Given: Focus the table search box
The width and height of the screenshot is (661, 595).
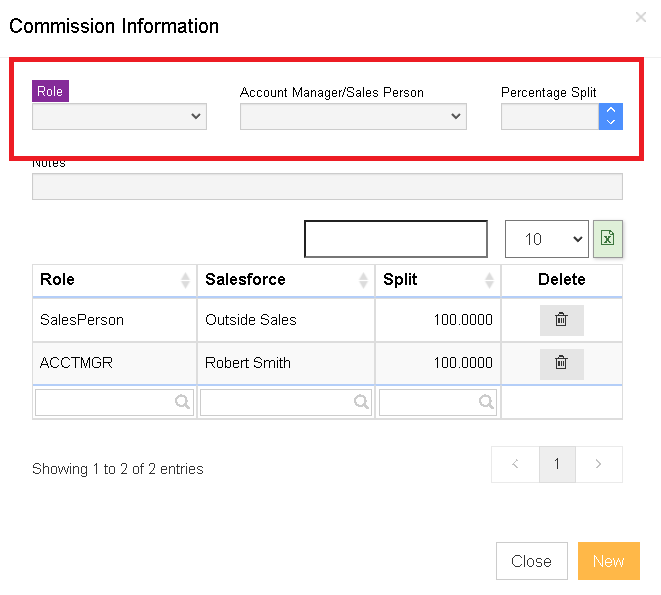Looking at the screenshot, I should coord(396,239).
